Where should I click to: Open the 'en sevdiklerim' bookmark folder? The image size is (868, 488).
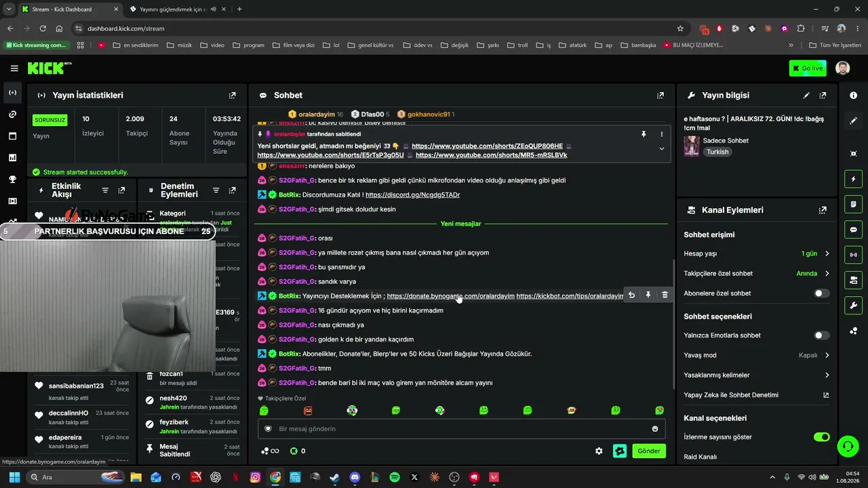point(135,45)
